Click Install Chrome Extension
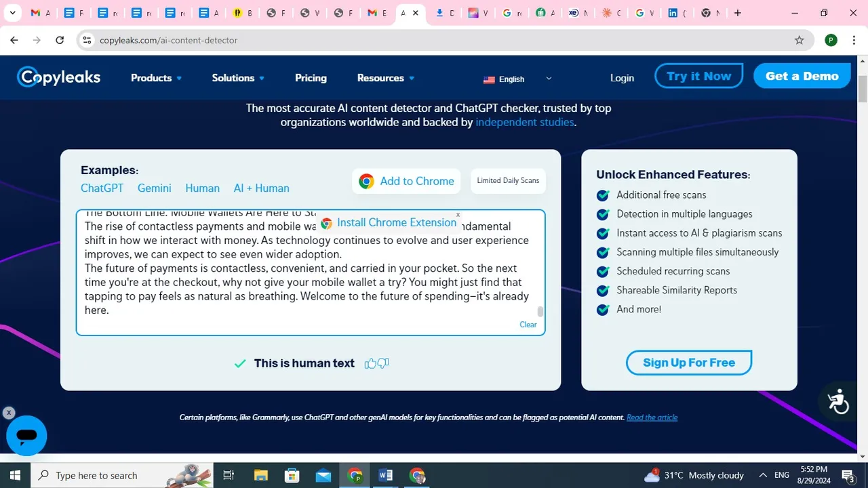 389,222
